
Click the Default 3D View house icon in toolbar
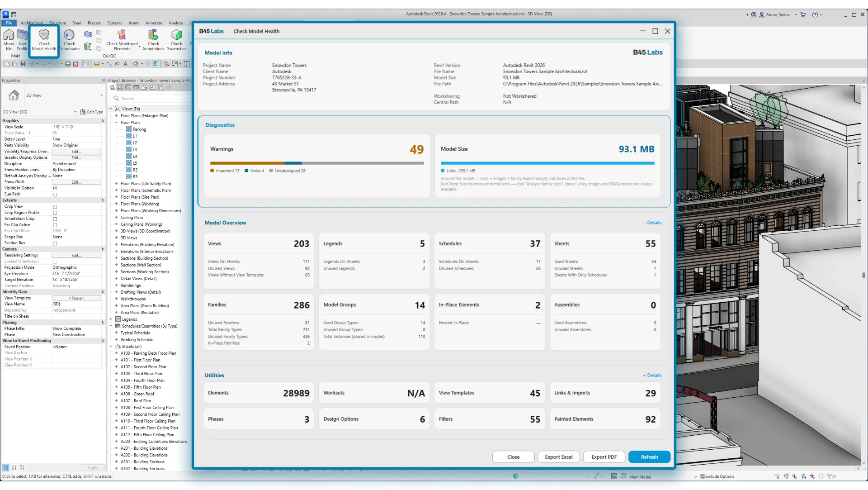(136, 64)
